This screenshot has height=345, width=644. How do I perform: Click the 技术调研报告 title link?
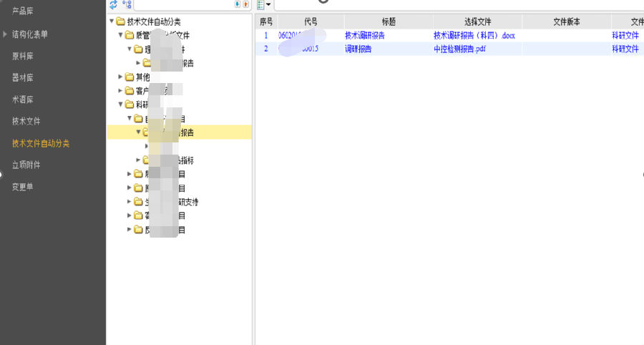(365, 35)
